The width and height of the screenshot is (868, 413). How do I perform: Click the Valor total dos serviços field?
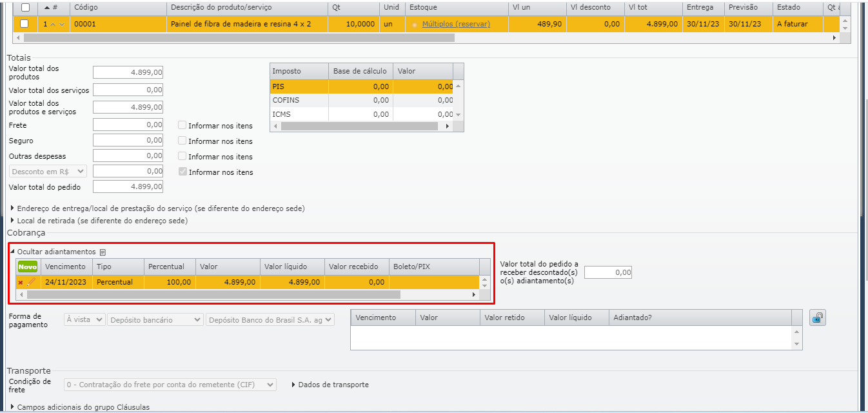[x=128, y=90]
